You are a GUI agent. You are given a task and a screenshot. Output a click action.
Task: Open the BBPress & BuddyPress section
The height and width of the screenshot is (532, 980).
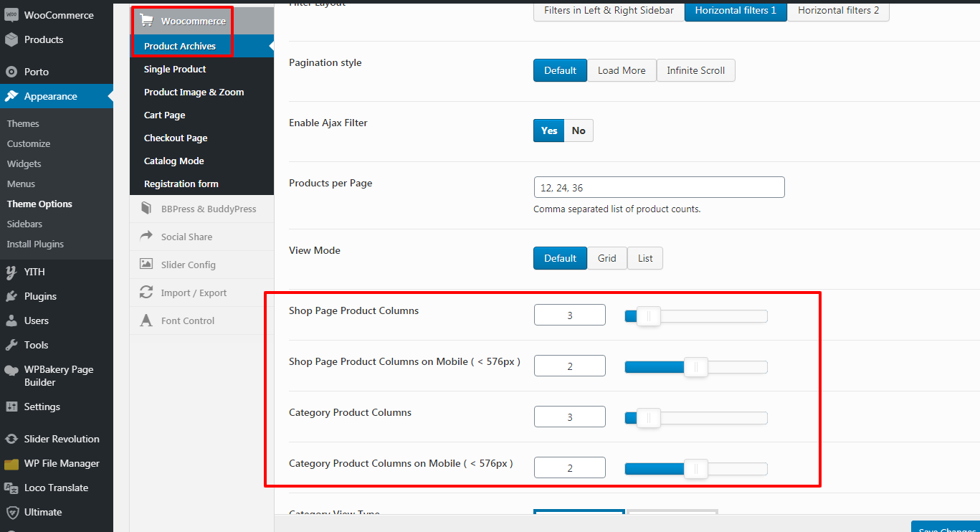[201, 209]
